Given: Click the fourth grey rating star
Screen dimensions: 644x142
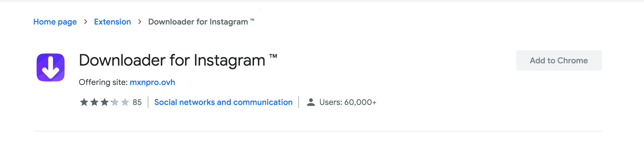Looking at the screenshot, I should click(115, 102).
